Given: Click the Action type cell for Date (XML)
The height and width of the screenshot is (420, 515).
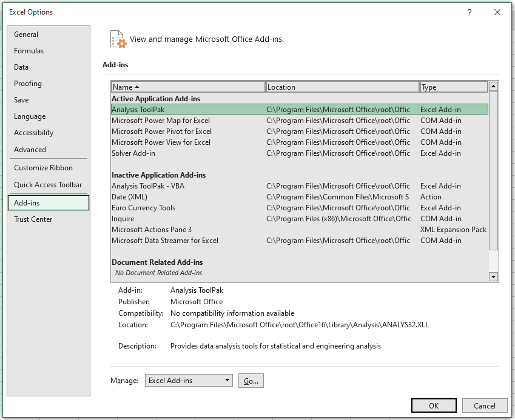Looking at the screenshot, I should click(431, 197).
